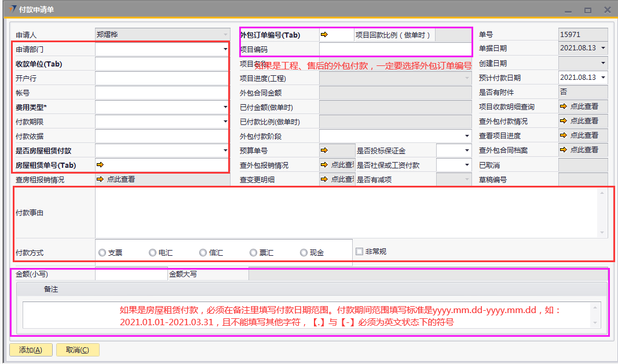Select the 支票 payment method radio button
This screenshot has width=618, height=364.
(x=103, y=253)
